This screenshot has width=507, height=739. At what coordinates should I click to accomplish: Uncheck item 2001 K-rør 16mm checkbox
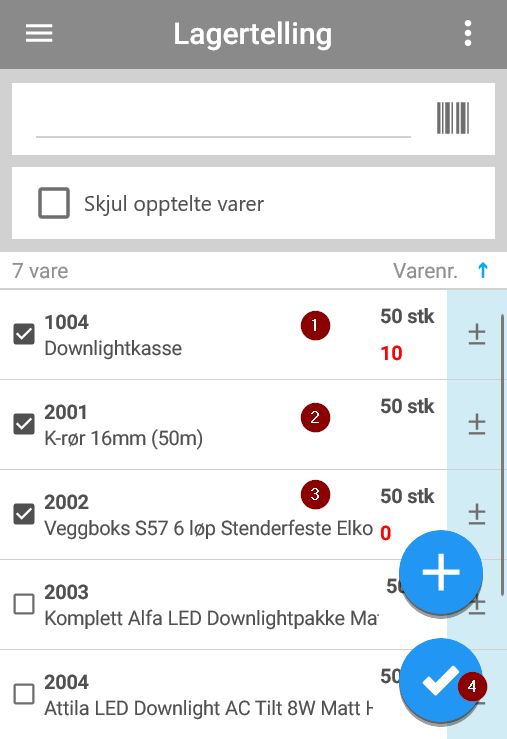(x=24, y=424)
